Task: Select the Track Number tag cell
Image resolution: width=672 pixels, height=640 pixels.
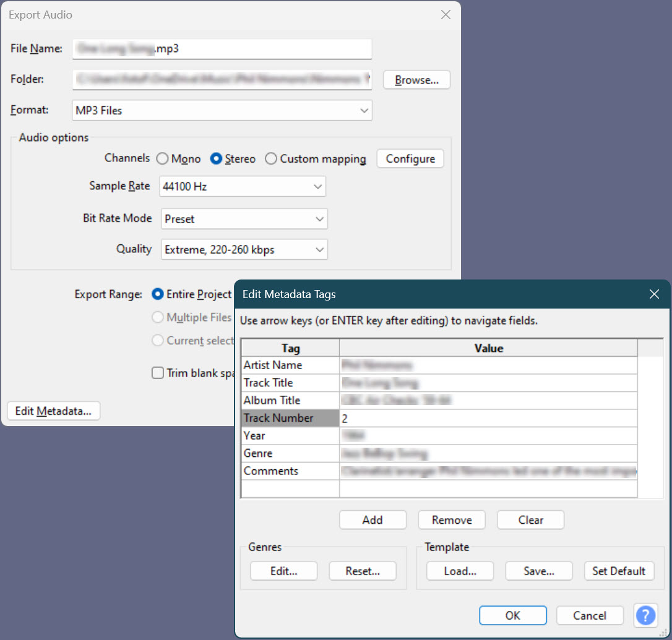Action: (x=290, y=418)
